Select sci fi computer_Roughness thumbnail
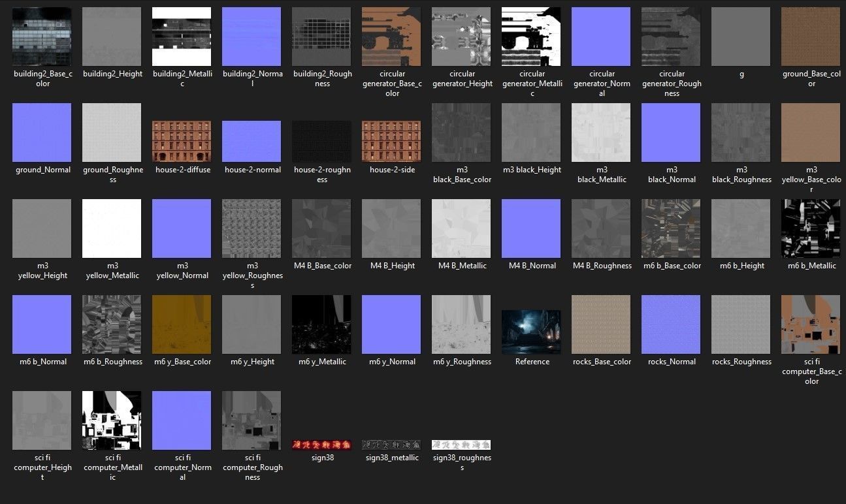Screen dimensions: 846x504 252,420
